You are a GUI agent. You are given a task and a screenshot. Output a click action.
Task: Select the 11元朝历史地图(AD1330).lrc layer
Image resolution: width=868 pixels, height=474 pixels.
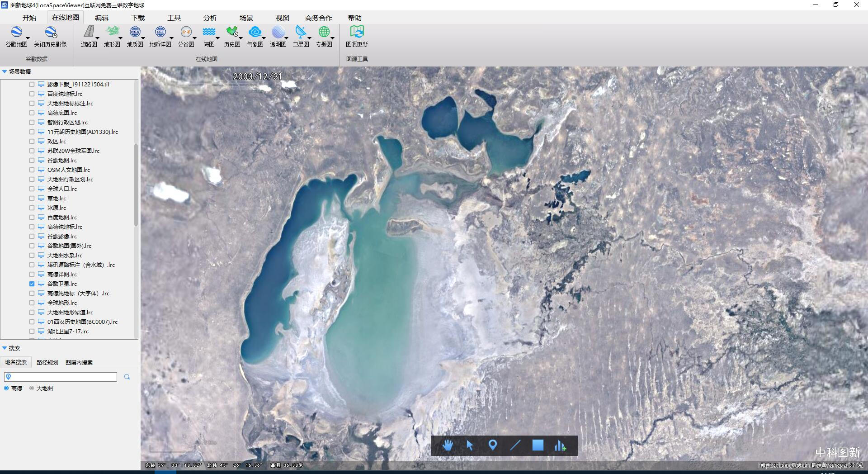pos(83,132)
